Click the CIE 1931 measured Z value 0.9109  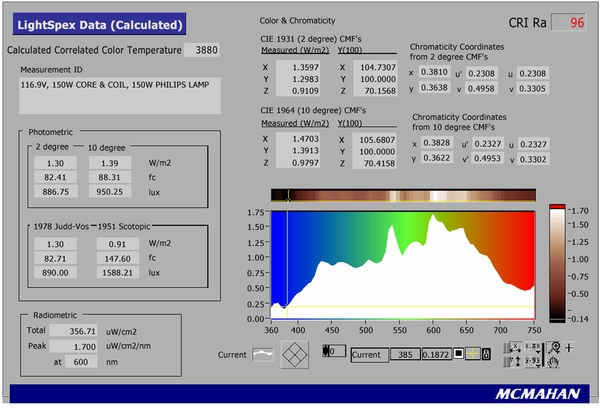(298, 91)
